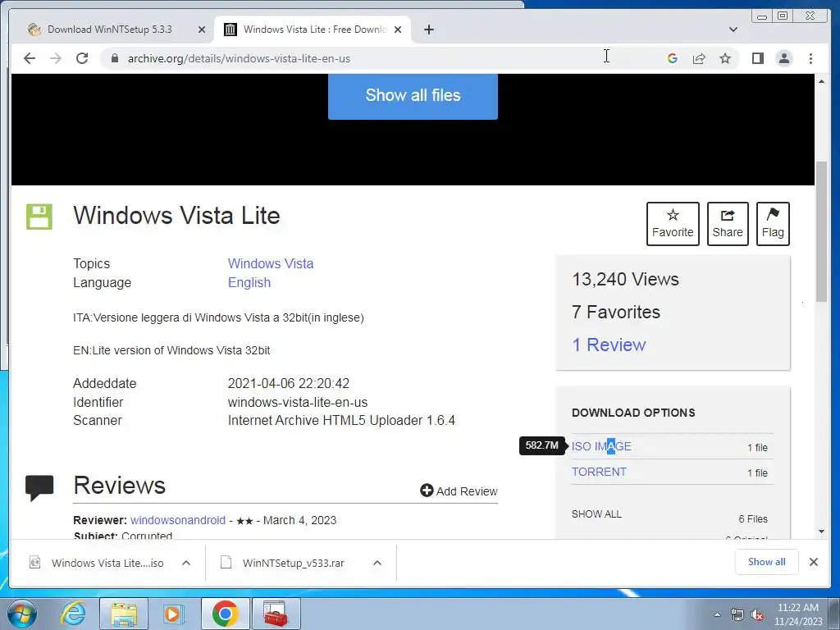Image resolution: width=840 pixels, height=630 pixels.
Task: Download the ISO IMAGE option
Action: (x=601, y=446)
